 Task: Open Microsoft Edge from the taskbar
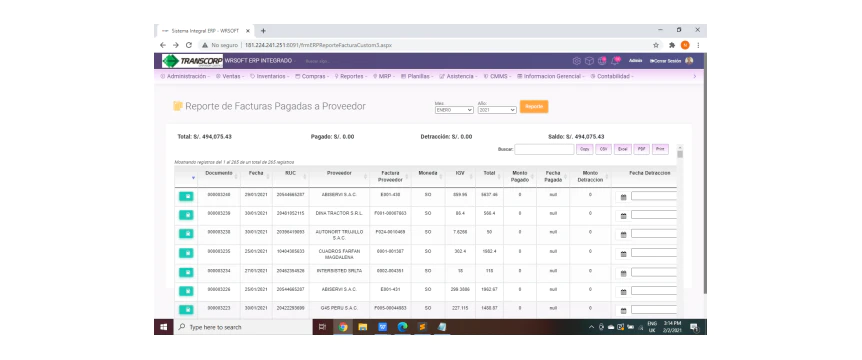click(402, 327)
